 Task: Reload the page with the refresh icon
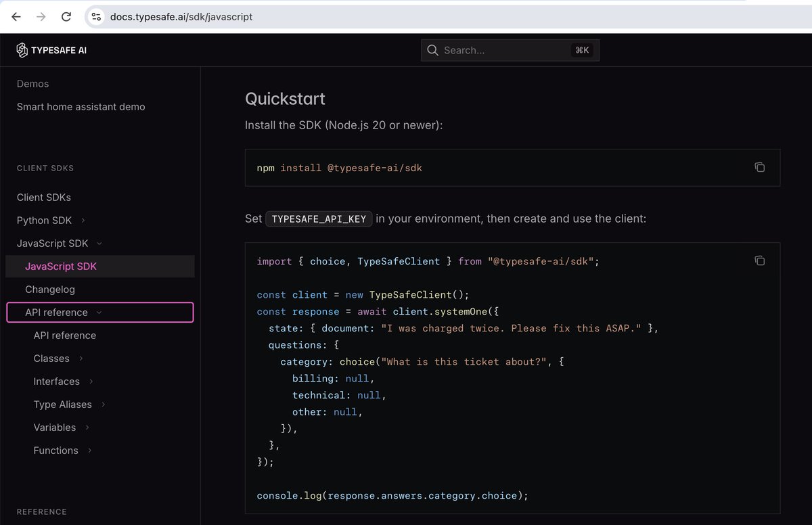coord(66,16)
